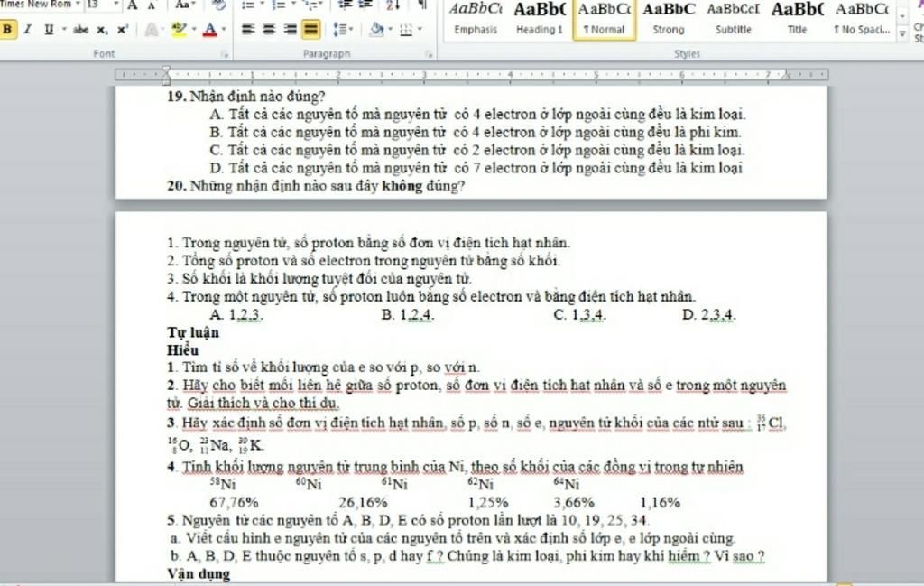Open the borders dropdown arrow
Screen dimensions: 924x586
pyautogui.click(x=420, y=29)
